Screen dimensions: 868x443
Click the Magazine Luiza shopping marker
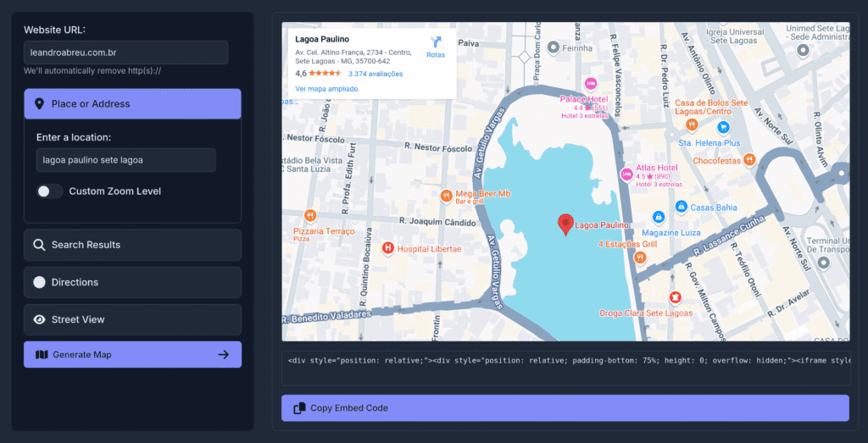[x=658, y=218]
